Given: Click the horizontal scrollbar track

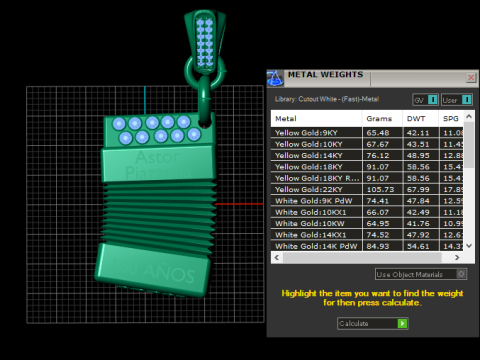Looking at the screenshot, I should (x=362, y=257).
